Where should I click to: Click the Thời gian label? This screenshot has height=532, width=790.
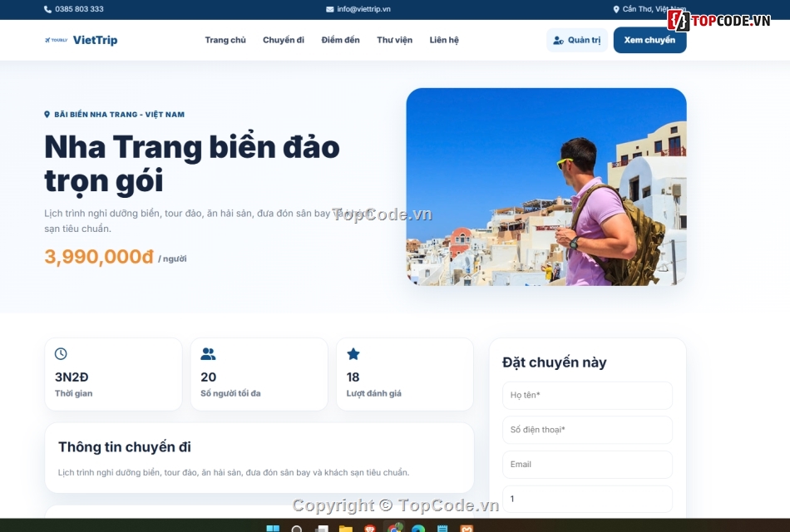[73, 393]
